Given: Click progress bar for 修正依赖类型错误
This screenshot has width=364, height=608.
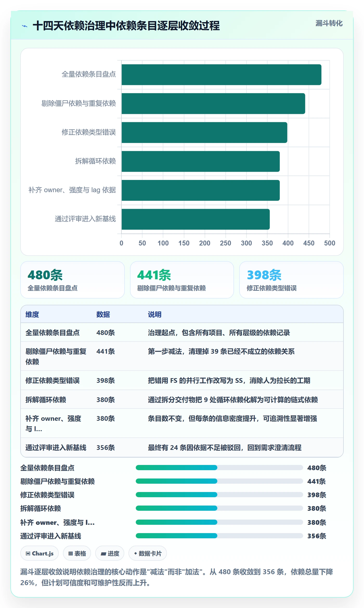Looking at the screenshot, I should 219,495.
